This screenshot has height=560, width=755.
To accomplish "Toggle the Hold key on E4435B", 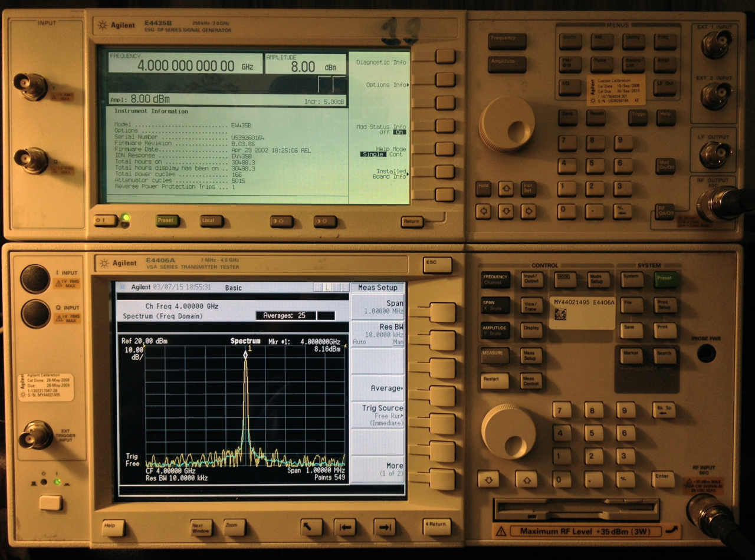I will 483,189.
